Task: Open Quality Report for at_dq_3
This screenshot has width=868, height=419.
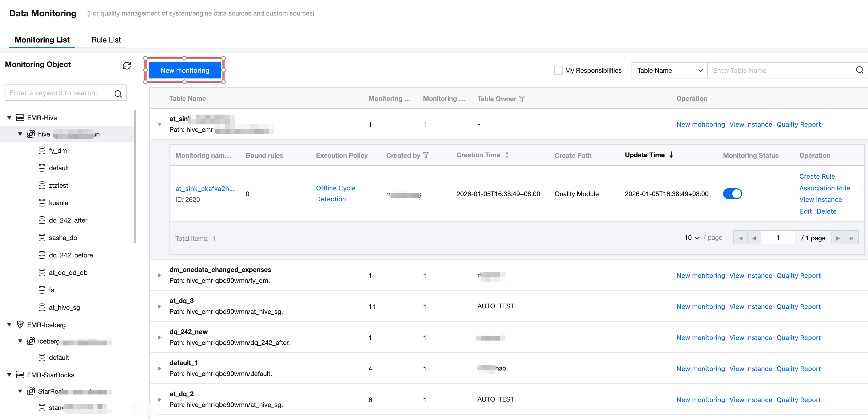Action: 798,306
